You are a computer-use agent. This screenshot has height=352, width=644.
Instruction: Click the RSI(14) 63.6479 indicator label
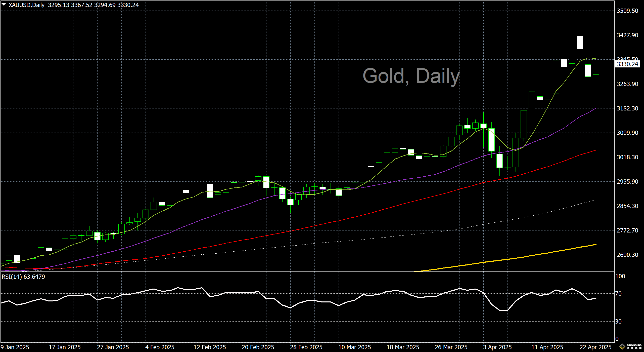tap(23, 277)
